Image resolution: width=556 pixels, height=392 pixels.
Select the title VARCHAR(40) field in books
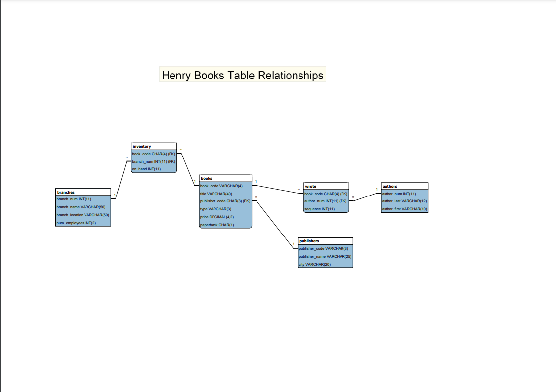pos(215,194)
